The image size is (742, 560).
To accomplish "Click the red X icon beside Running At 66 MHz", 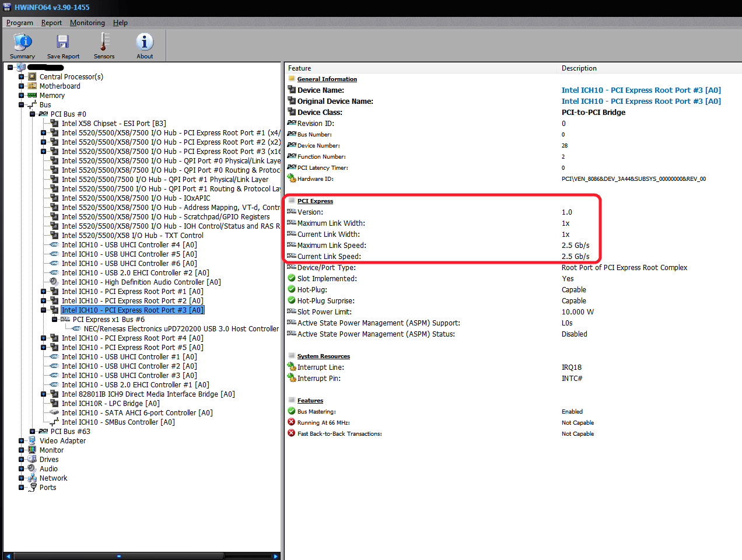I will click(x=292, y=422).
